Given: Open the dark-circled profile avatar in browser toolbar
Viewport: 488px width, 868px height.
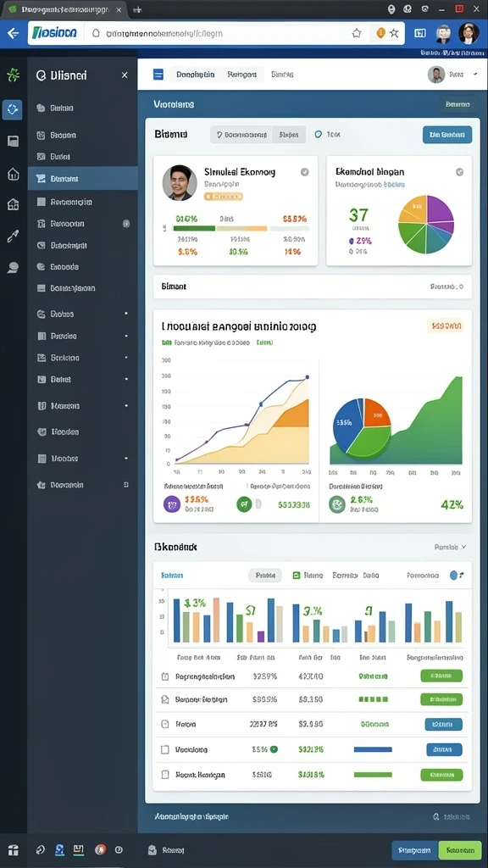Looking at the screenshot, I should pyautogui.click(x=469, y=33).
